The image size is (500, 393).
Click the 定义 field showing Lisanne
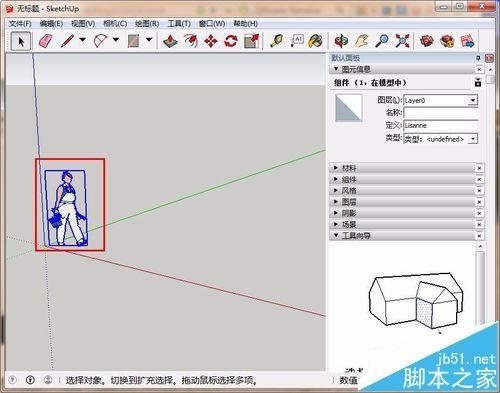coord(441,125)
